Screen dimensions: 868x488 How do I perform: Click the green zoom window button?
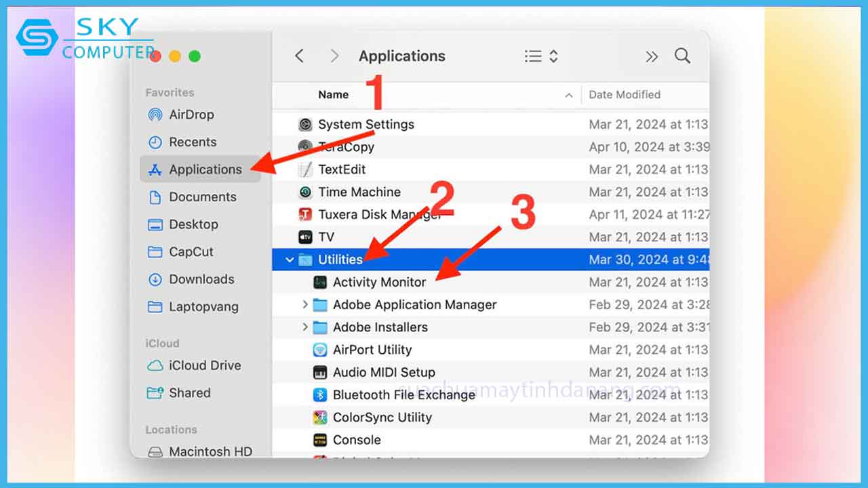pyautogui.click(x=195, y=56)
